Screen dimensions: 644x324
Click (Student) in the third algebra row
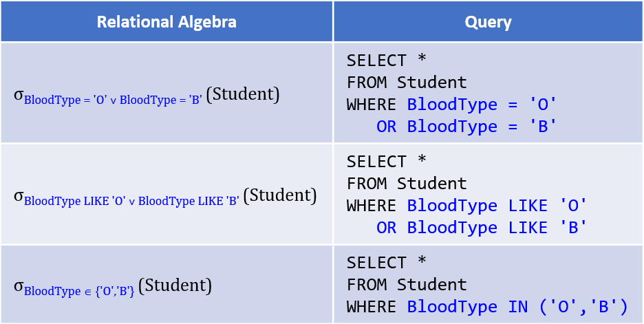tap(175, 285)
